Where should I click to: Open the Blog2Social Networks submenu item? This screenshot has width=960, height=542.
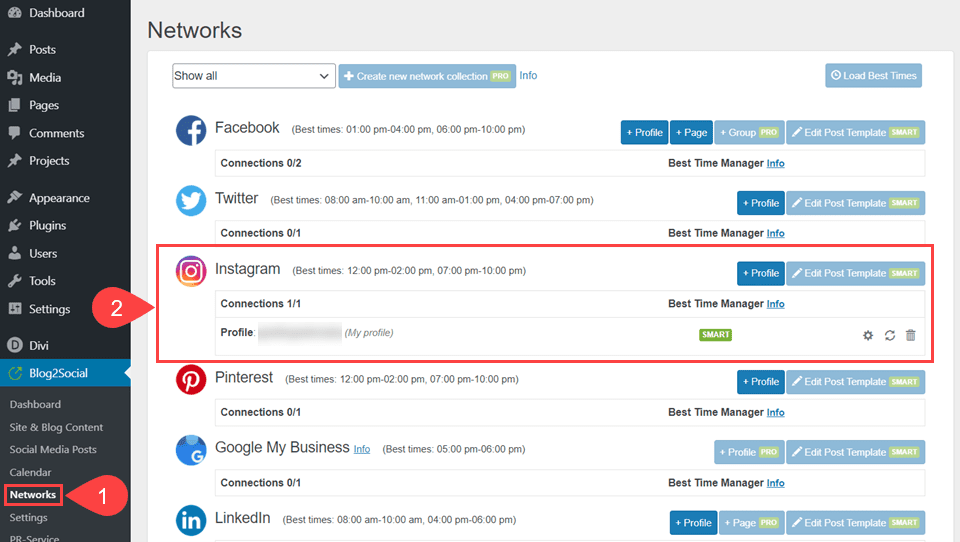(33, 494)
